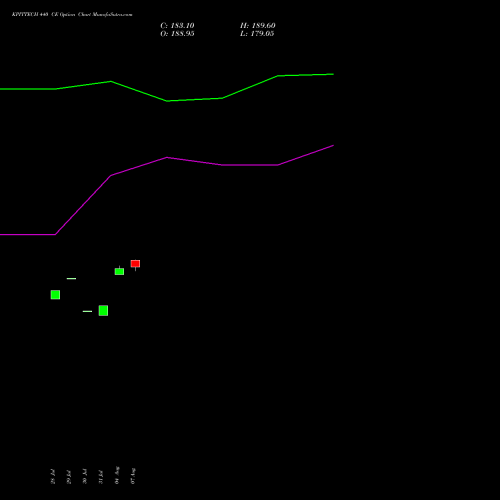Select the flat dash candle above 29 Jul
This screenshot has width=500, height=500.
click(x=71, y=278)
